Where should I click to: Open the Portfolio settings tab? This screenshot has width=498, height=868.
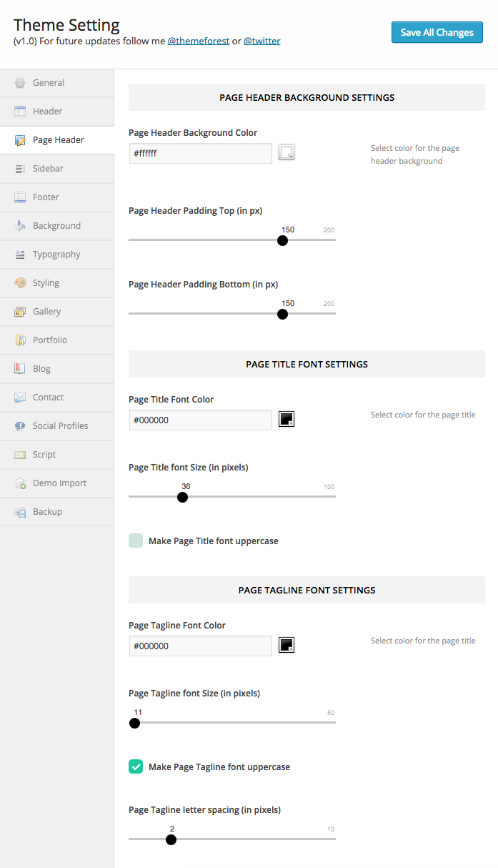(x=50, y=340)
